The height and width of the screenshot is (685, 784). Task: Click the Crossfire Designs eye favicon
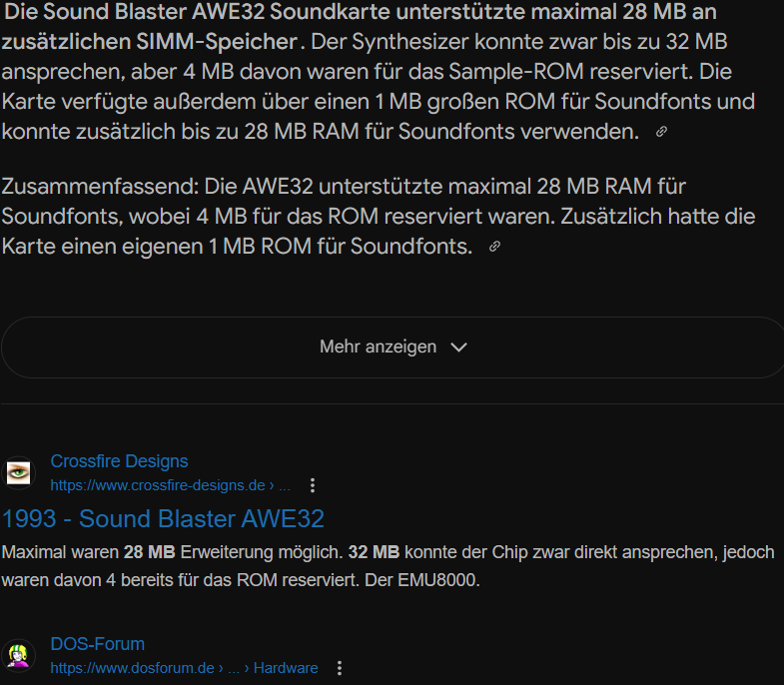pos(19,473)
